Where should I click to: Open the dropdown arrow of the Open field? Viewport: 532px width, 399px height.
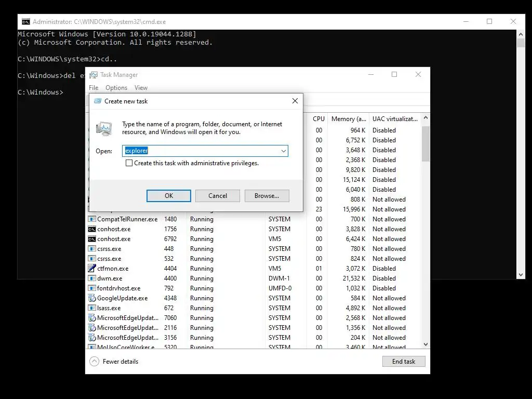[283, 151]
